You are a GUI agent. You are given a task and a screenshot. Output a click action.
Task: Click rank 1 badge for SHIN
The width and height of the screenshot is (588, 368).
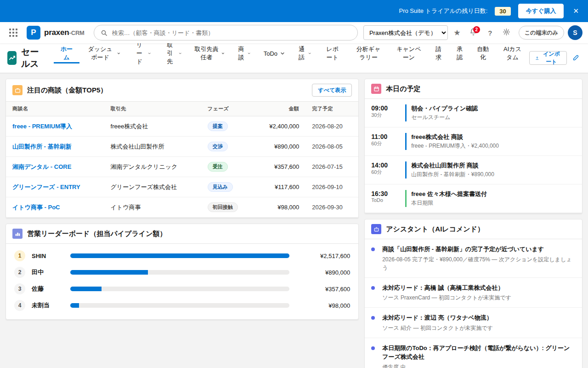tap(20, 256)
